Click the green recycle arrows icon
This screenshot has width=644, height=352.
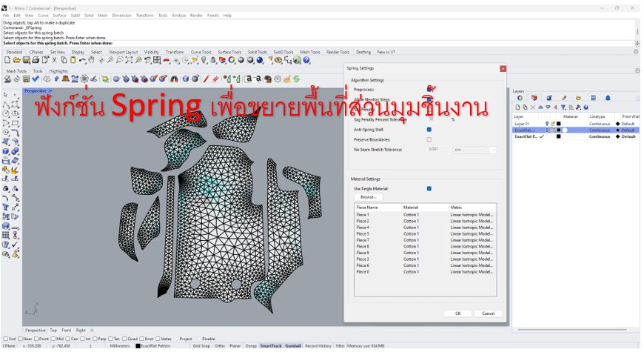[296, 79]
